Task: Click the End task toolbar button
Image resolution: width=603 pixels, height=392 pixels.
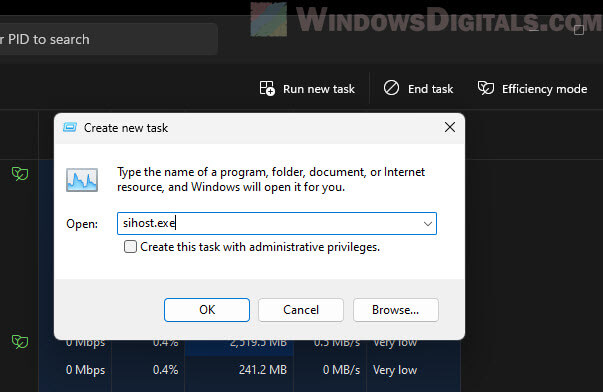Action: (x=418, y=88)
